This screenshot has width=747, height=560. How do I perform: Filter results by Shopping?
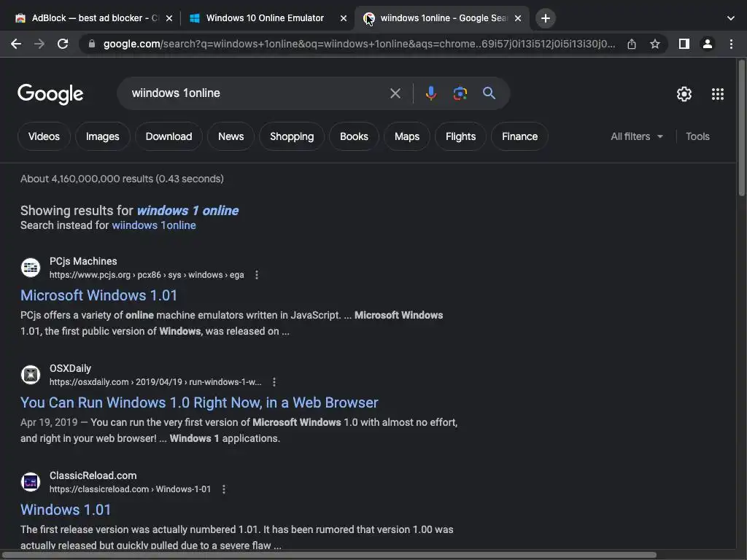click(x=292, y=136)
